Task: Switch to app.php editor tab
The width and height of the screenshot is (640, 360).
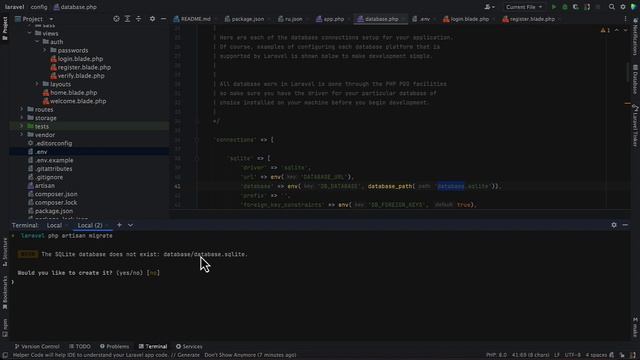Action: (330, 19)
